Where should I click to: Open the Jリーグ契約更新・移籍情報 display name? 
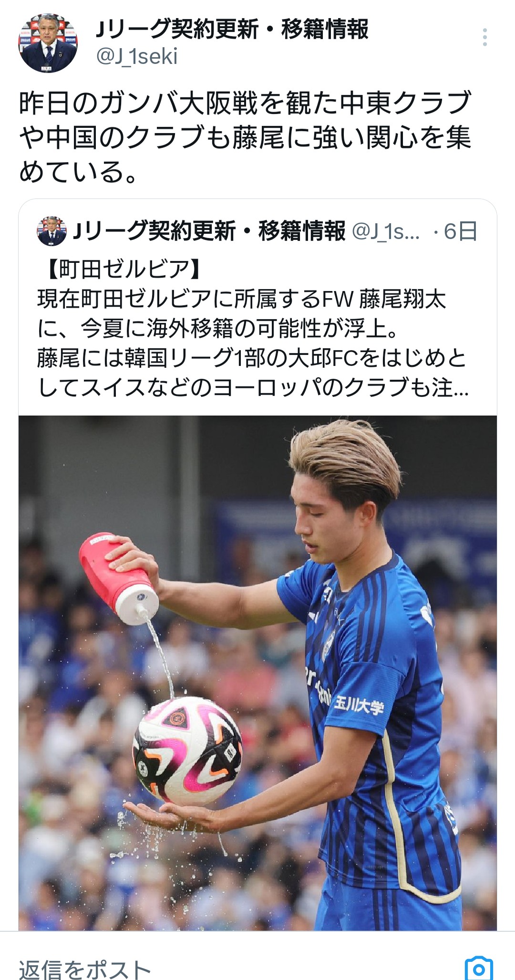[232, 29]
